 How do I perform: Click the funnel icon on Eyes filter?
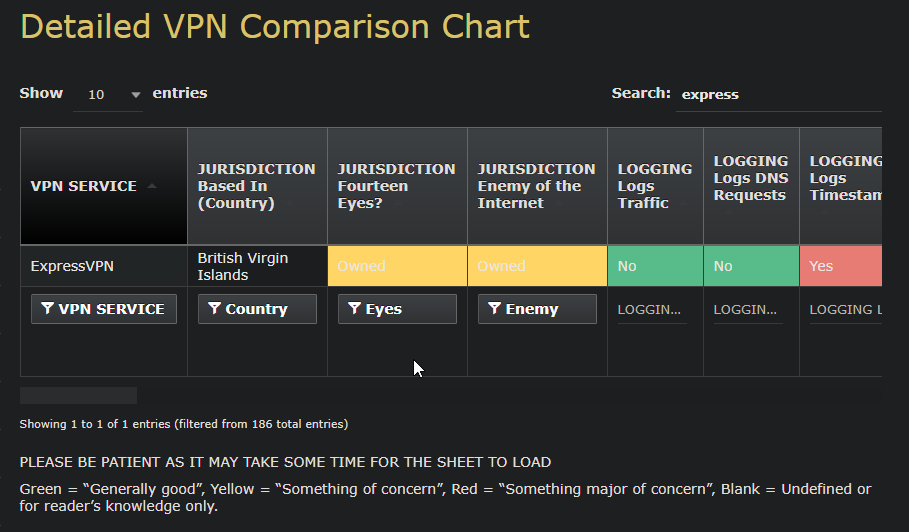[354, 309]
